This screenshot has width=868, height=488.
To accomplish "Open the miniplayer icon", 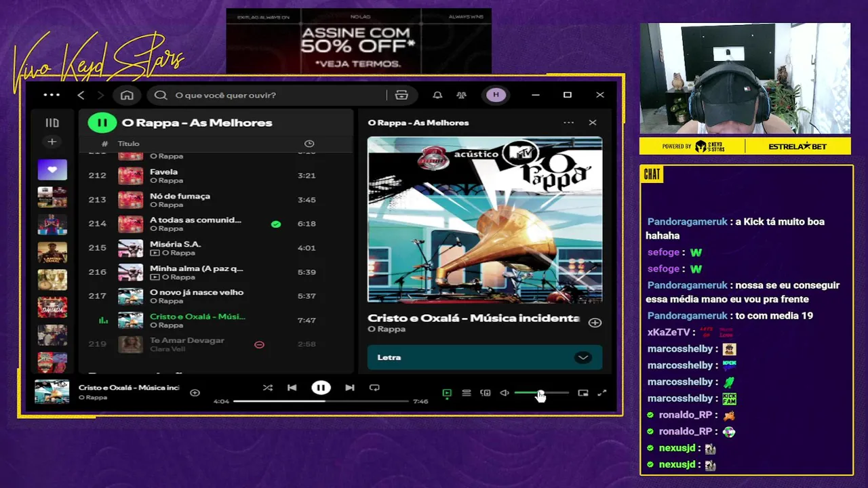I will point(583,393).
